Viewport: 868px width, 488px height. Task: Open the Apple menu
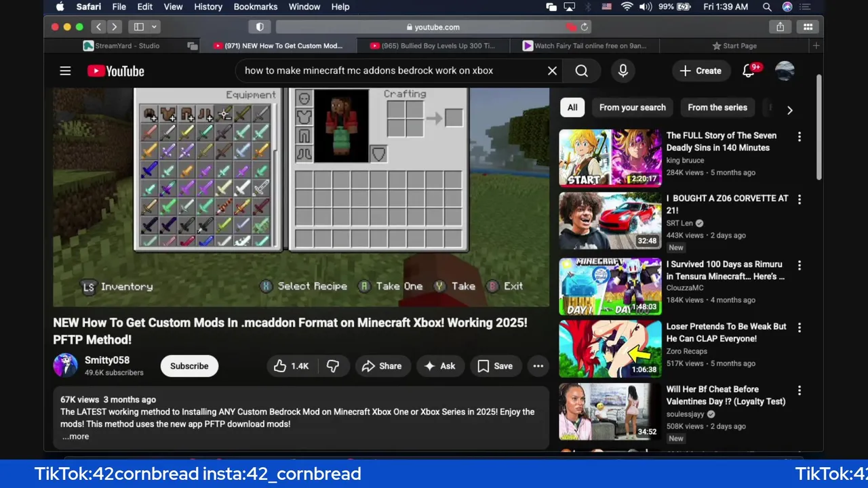click(60, 7)
